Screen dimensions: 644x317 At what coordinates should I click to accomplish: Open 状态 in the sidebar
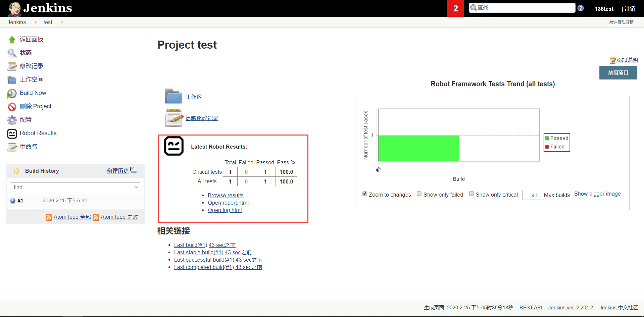point(26,53)
